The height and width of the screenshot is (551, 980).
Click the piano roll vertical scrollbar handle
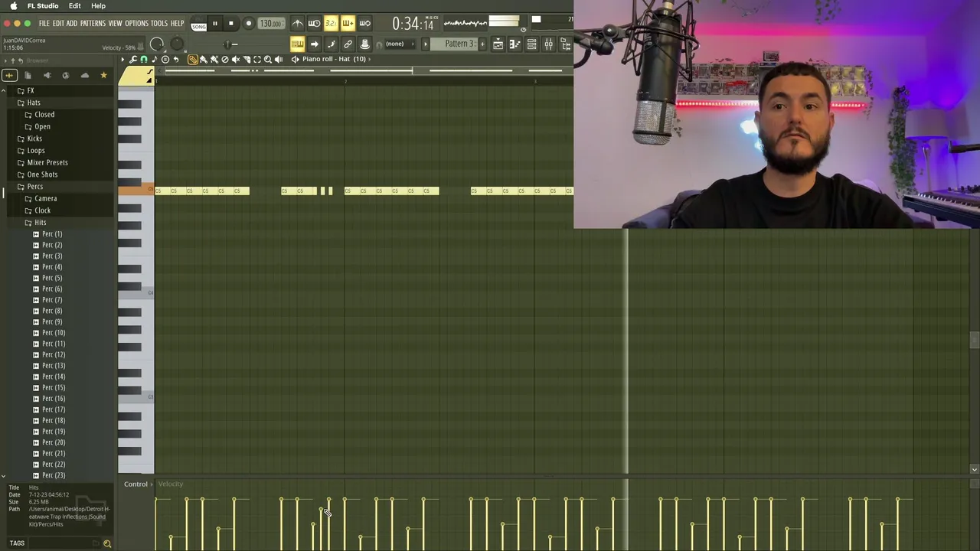pos(974,340)
